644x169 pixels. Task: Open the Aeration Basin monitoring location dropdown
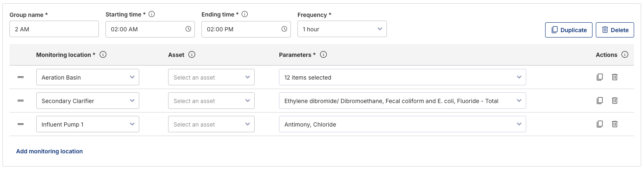87,77
